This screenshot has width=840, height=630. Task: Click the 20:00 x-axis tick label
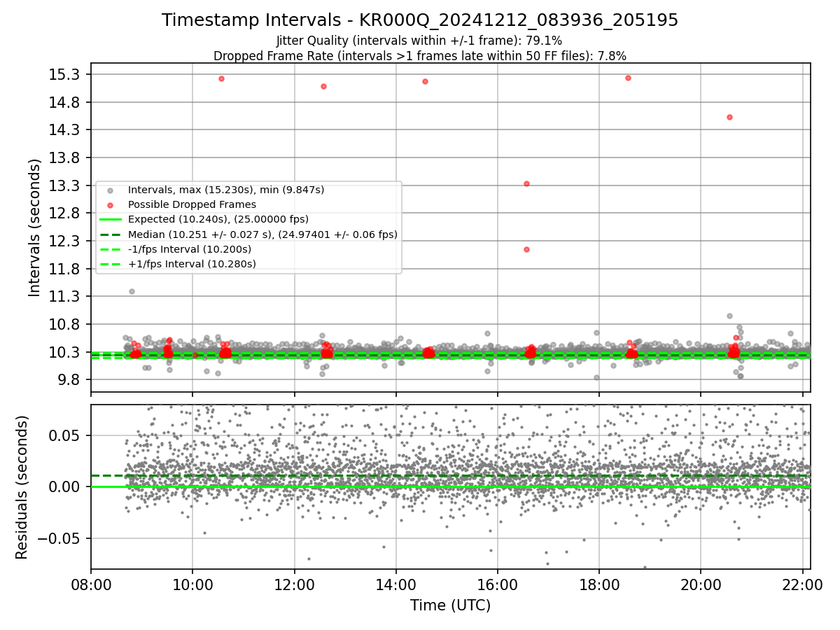click(701, 584)
